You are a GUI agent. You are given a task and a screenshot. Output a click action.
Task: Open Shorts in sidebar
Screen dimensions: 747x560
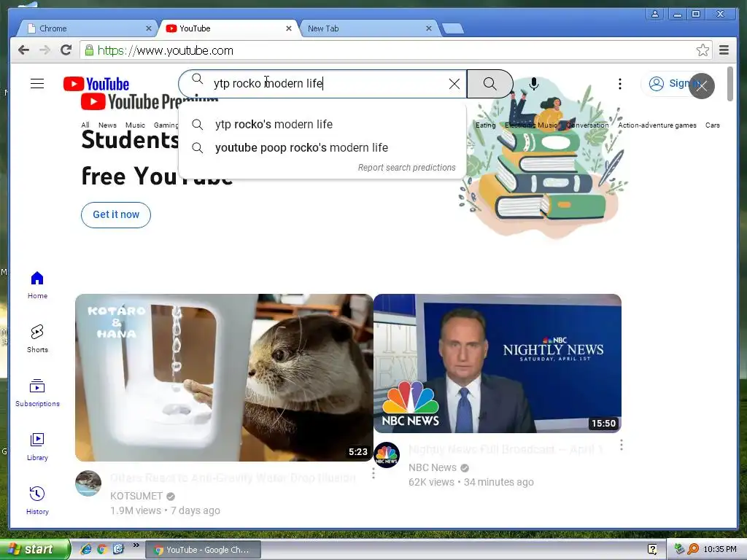click(37, 338)
